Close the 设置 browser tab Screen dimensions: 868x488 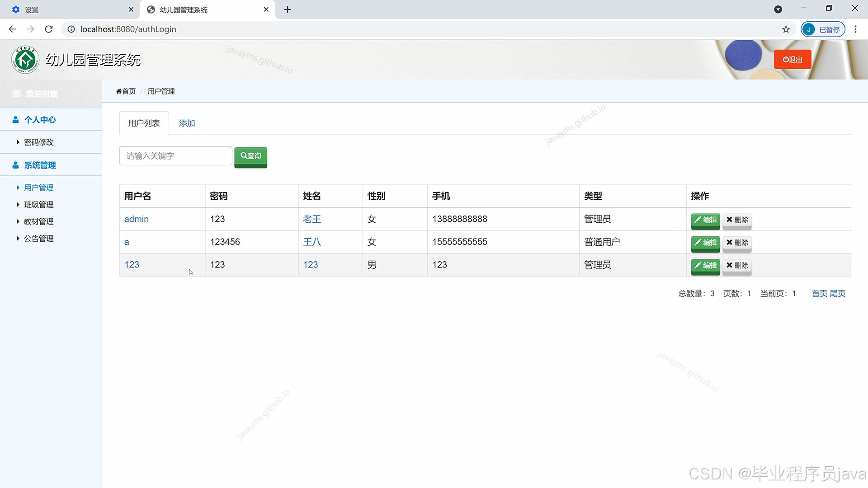click(131, 9)
